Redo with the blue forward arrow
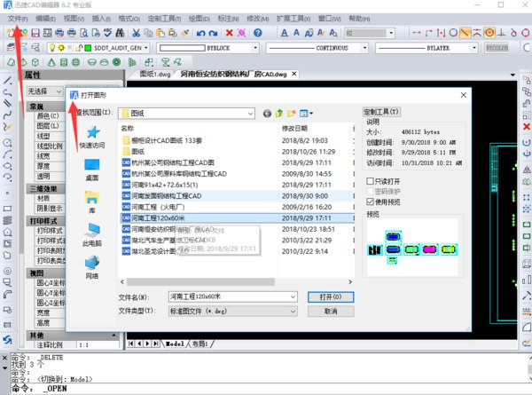This screenshot has height=395, width=532. pyautogui.click(x=213, y=33)
